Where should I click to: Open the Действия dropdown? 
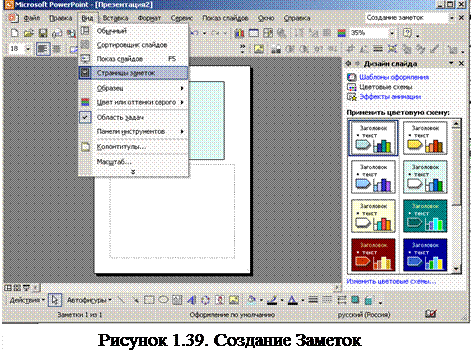click(x=27, y=300)
